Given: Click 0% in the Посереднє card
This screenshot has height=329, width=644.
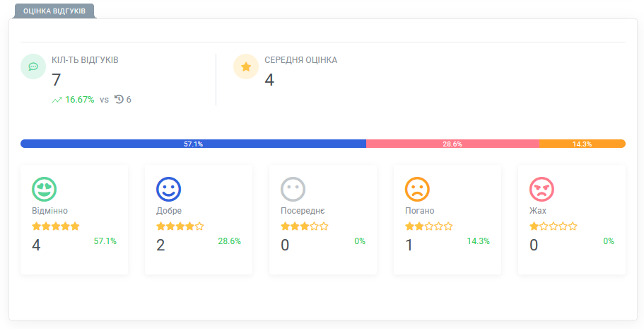Looking at the screenshot, I should tap(360, 241).
